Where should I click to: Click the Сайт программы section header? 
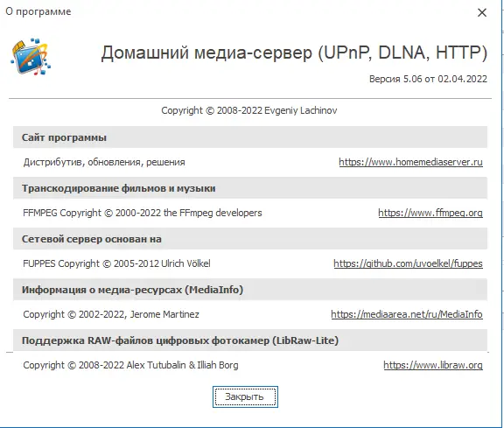point(250,137)
